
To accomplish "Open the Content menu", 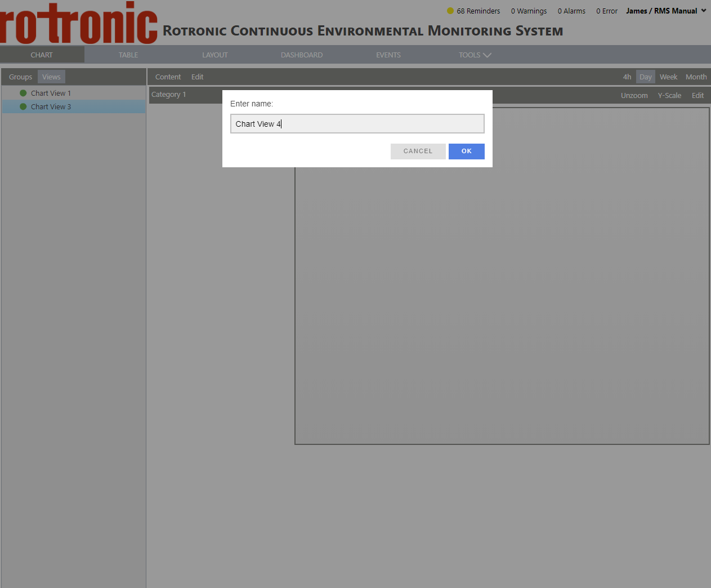I will [x=168, y=77].
